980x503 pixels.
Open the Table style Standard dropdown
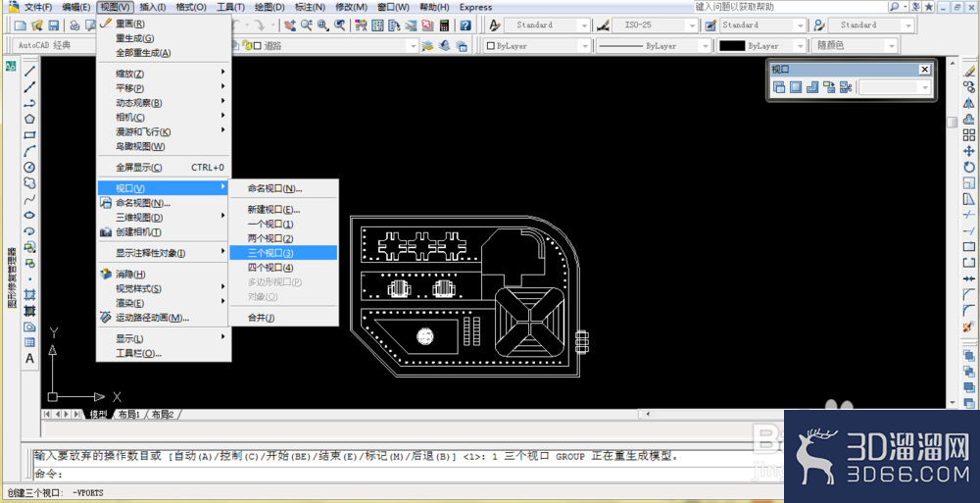pyautogui.click(x=763, y=25)
